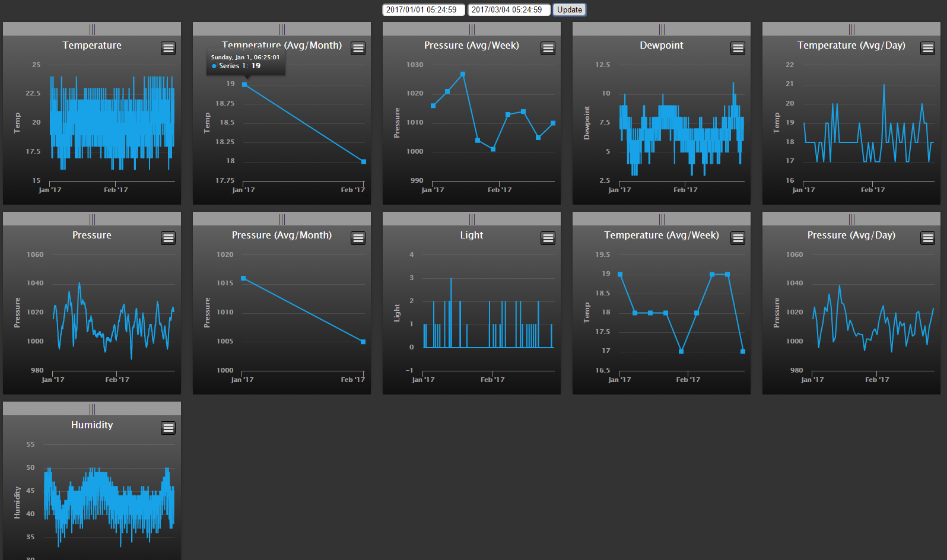Open the Pressure chart hamburger menu
The height and width of the screenshot is (560, 947).
169,238
